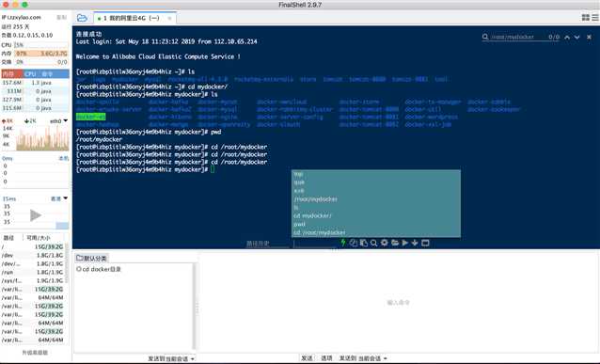Click the network traffic graph
The height and width of the screenshot is (364, 600).
42,137
